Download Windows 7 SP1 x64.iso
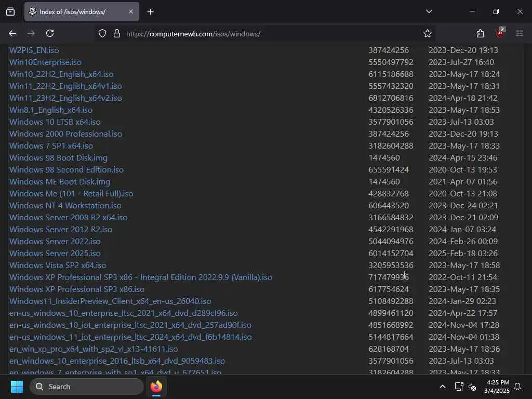 pos(51,145)
